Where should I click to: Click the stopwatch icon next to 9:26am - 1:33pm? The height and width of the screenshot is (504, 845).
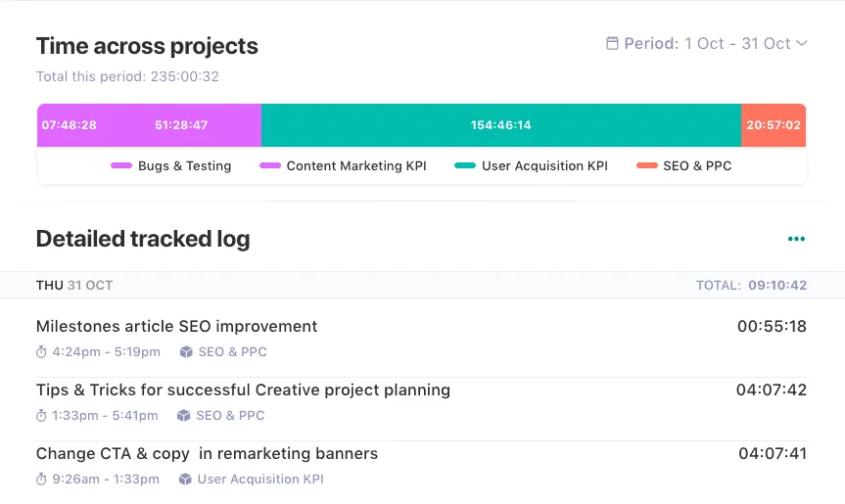(x=41, y=480)
